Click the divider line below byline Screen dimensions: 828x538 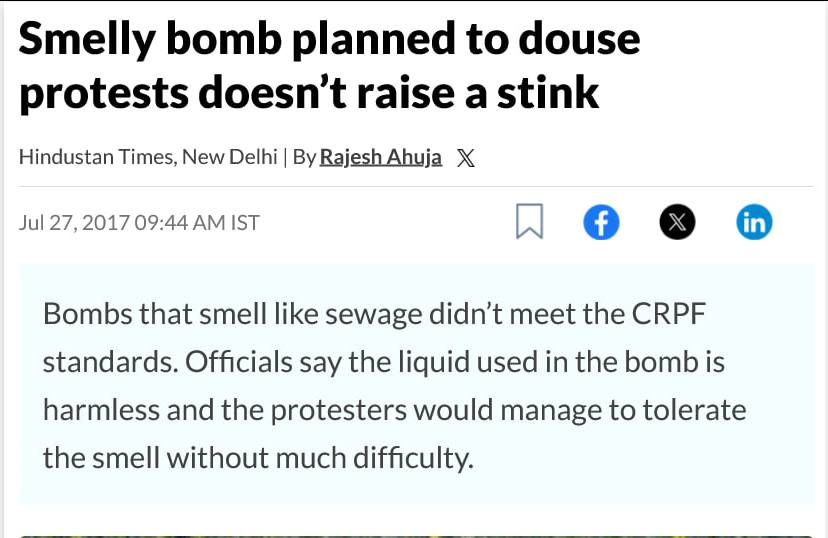(416, 186)
